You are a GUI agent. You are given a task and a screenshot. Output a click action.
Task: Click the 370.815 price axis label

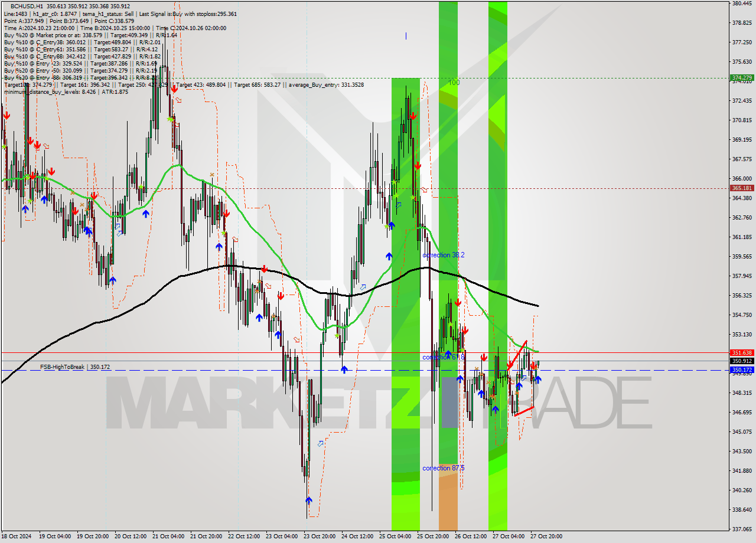tap(741, 120)
